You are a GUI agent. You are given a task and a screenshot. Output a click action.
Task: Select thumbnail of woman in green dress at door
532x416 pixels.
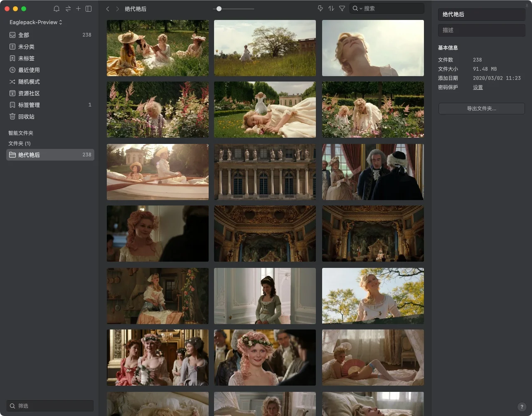(265, 296)
